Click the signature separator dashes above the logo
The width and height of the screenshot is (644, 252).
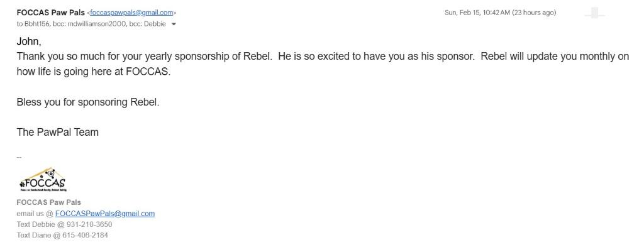(x=19, y=157)
